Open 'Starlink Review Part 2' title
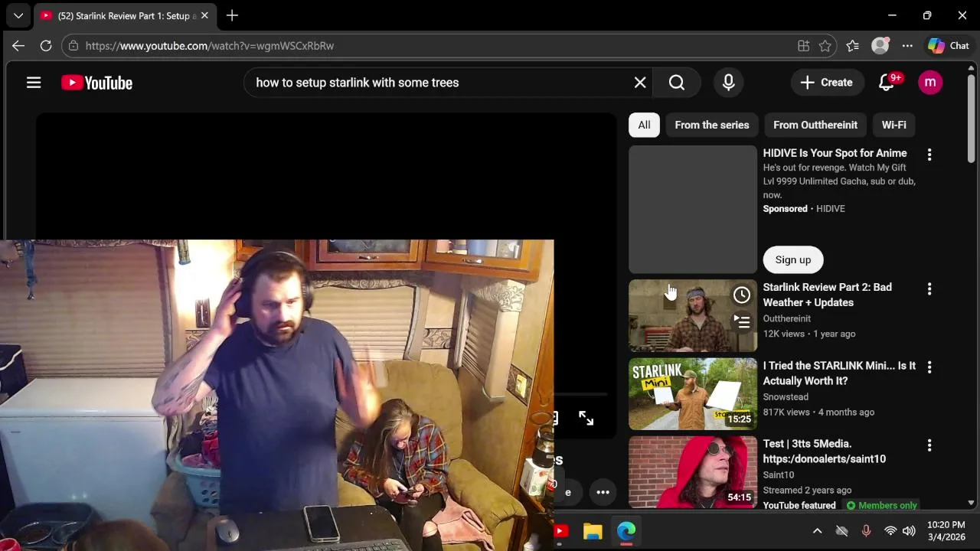The width and height of the screenshot is (980, 551). pos(827,295)
